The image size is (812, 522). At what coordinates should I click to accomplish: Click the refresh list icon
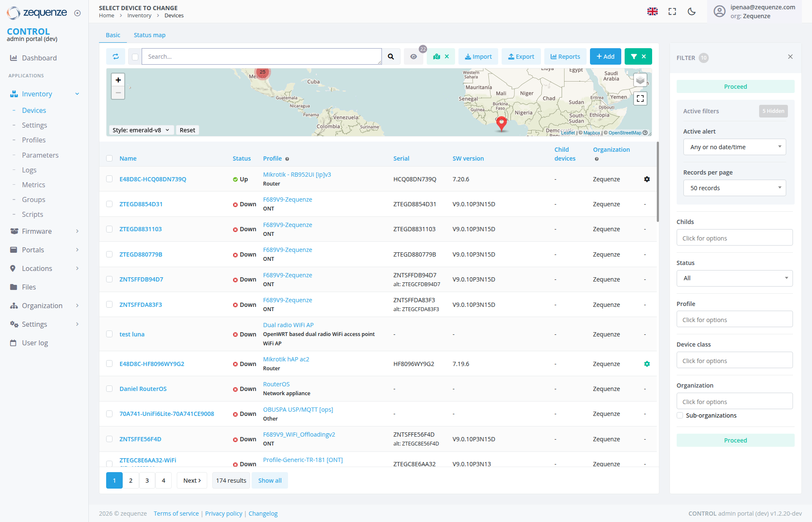[x=115, y=57]
